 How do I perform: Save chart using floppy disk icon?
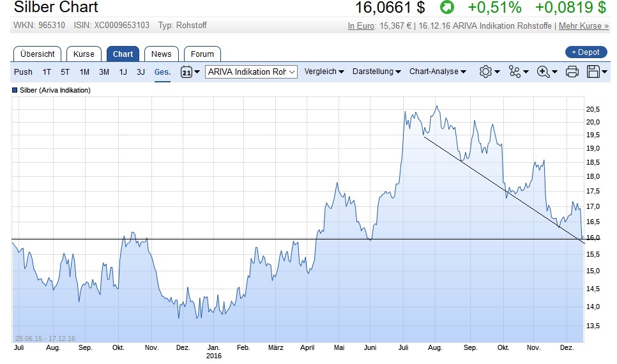[593, 72]
